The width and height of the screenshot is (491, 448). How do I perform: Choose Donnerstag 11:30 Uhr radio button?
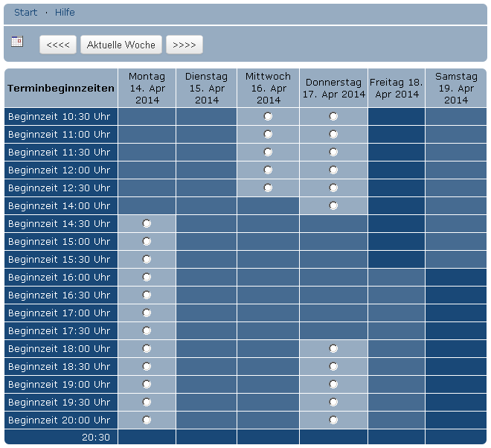[333, 153]
